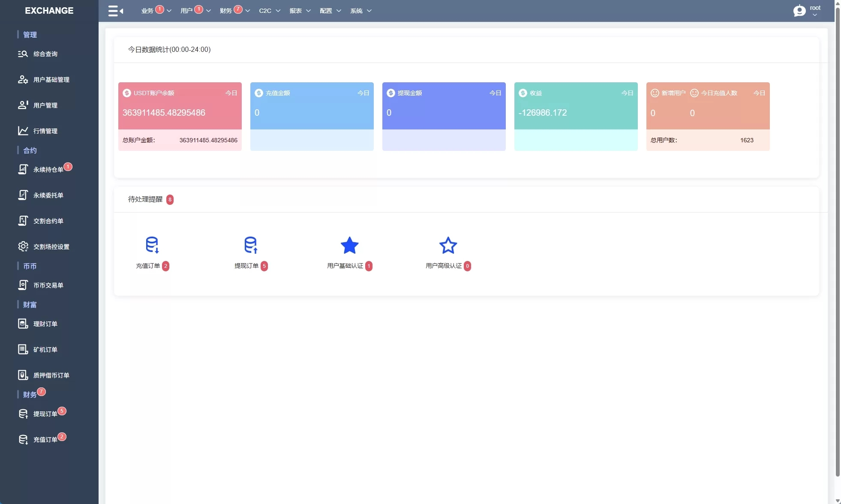Viewport: 841px width, 504px height.
Task: Open the 提现订单 database-upload icon
Action: pos(251,245)
